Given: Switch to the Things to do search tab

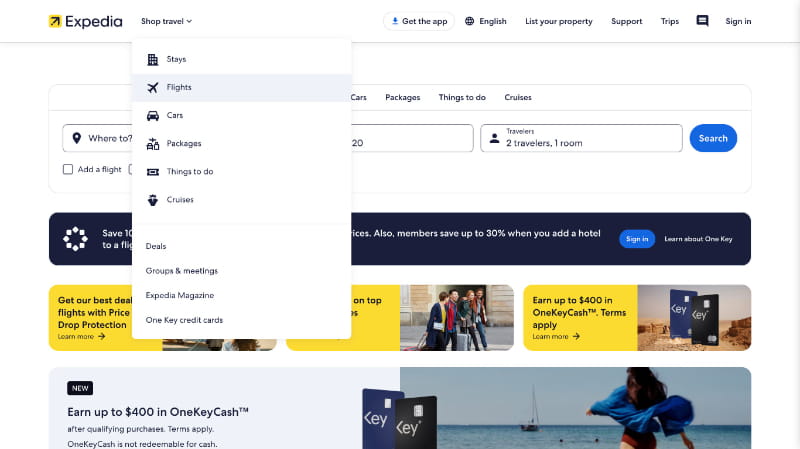Looking at the screenshot, I should pyautogui.click(x=462, y=97).
